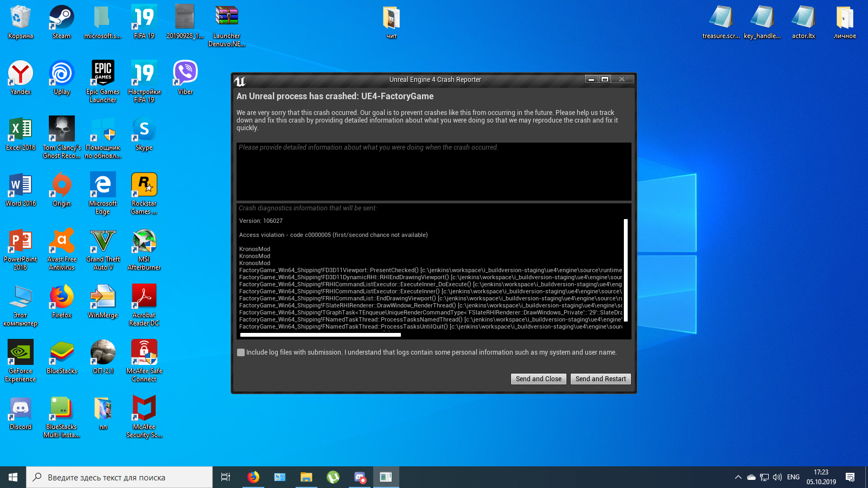Open Epic Games Launcher shortcut
This screenshot has height=488, width=868.
tap(103, 81)
